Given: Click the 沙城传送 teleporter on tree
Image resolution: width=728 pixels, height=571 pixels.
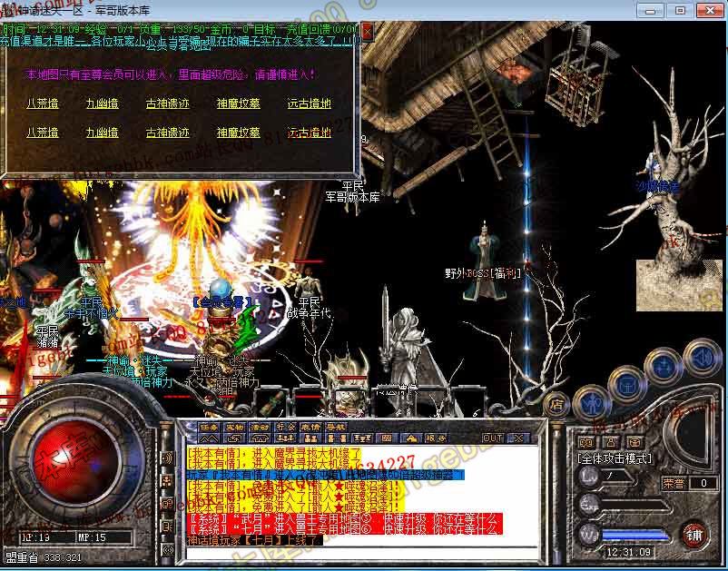Looking at the screenshot, I should click(x=658, y=186).
